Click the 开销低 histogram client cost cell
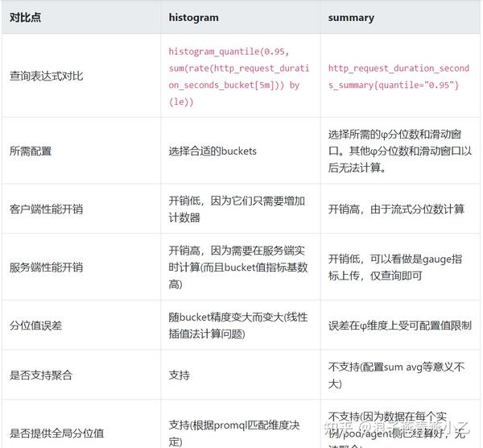 [236, 209]
